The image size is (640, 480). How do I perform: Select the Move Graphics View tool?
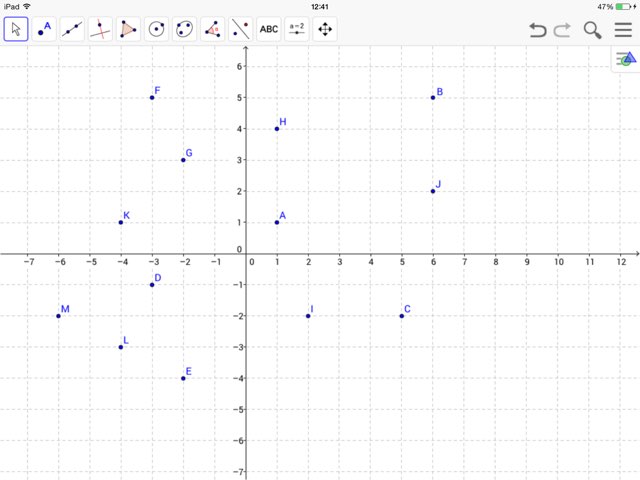point(325,29)
